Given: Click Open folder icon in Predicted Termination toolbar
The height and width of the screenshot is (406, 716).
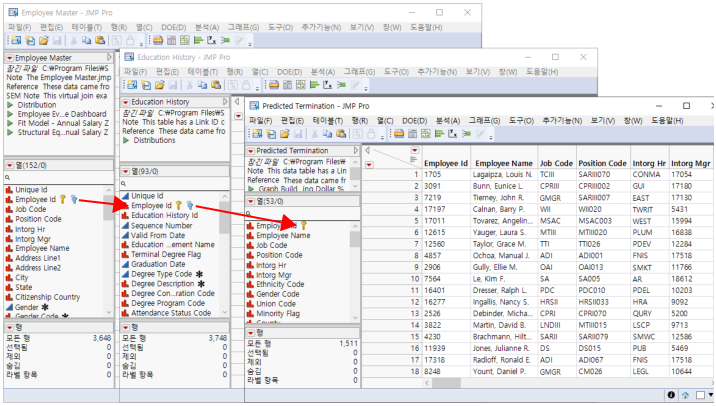Looking at the screenshot, I should (285, 134).
